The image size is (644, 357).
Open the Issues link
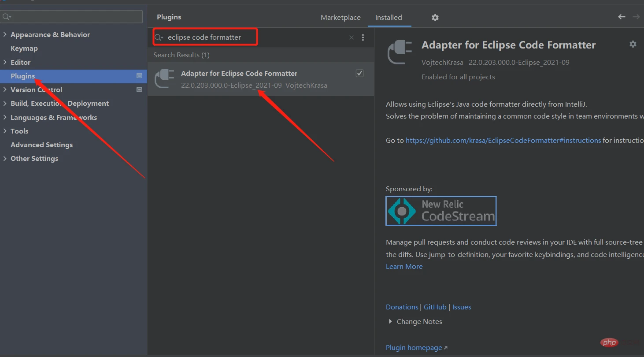(462, 307)
